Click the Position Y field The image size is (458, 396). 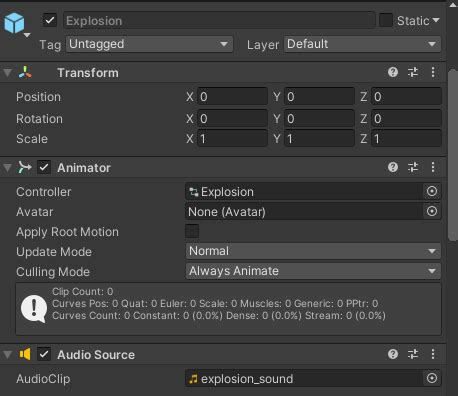[x=319, y=97]
